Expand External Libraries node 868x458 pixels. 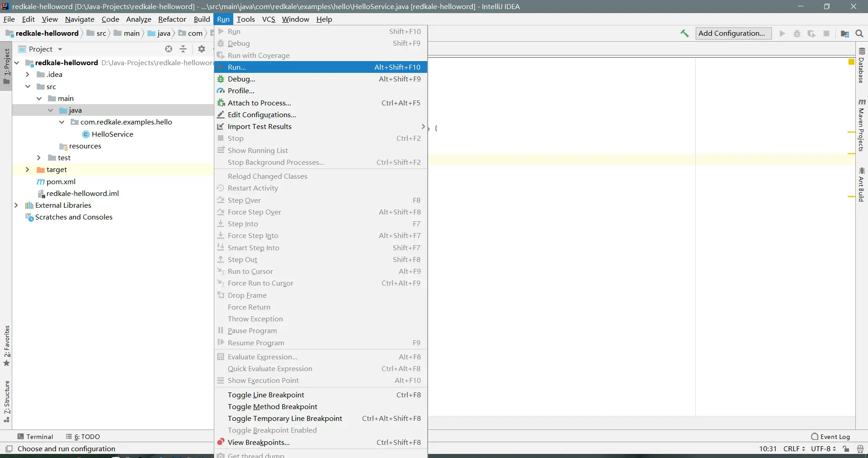(x=16, y=205)
